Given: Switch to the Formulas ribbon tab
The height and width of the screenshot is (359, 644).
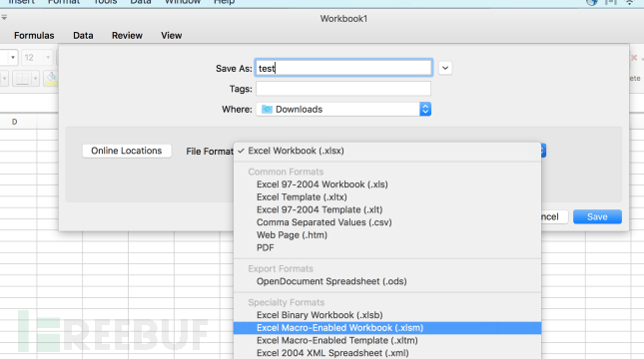Looking at the screenshot, I should coord(34,36).
